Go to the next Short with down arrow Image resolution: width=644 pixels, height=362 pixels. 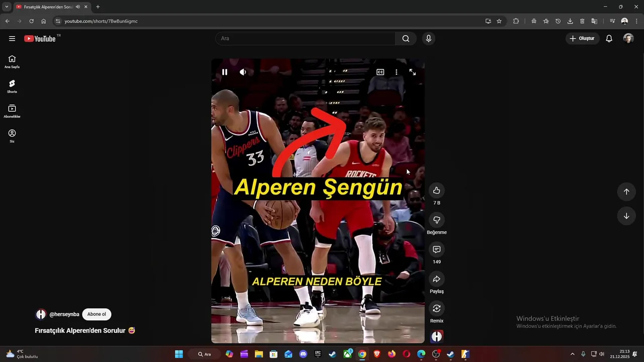click(626, 216)
